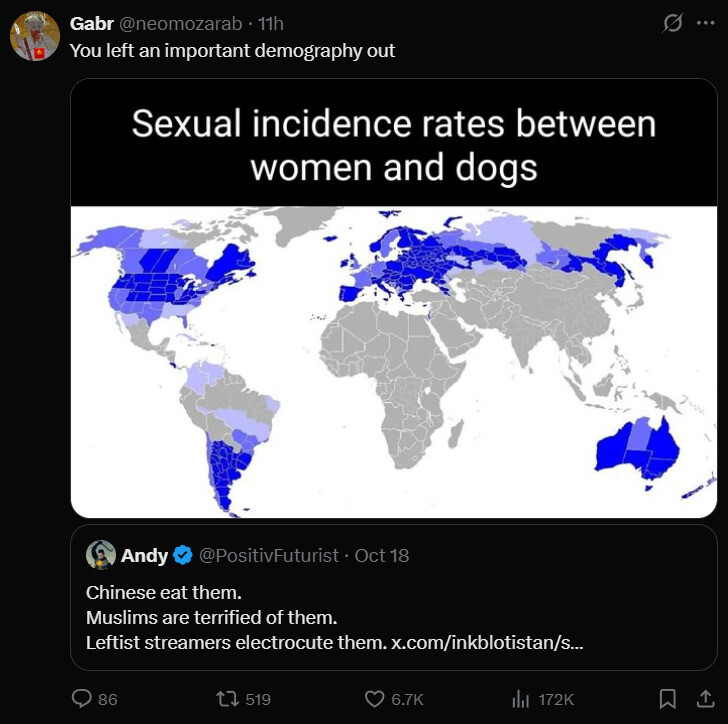Screen dimensions: 728x724
Task: Open the @PositivFuturist handle
Action: tap(269, 555)
